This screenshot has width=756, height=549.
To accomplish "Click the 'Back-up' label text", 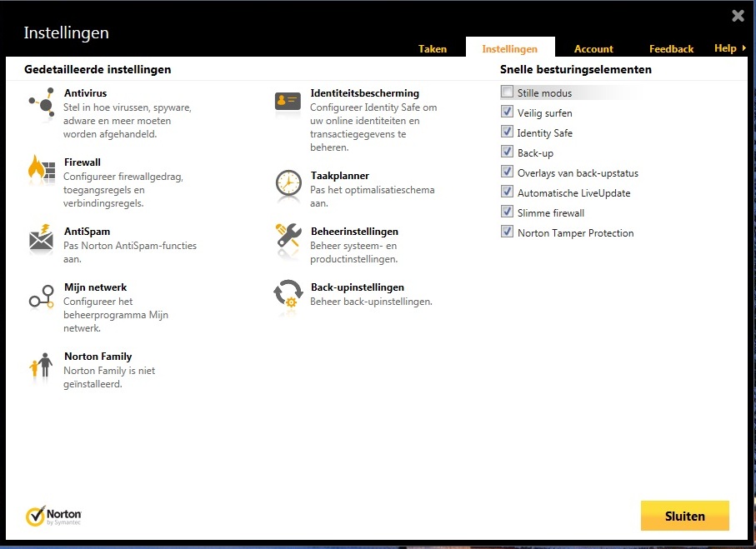I will pyautogui.click(x=535, y=153).
